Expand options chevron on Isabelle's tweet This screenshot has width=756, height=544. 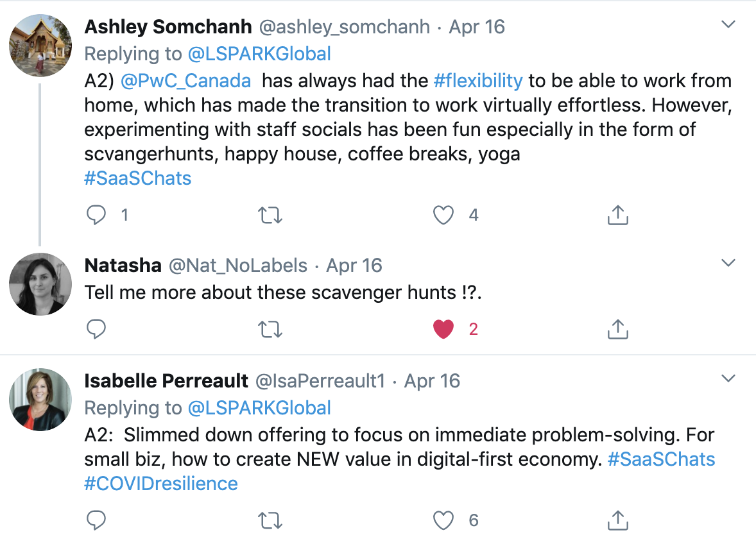[x=728, y=378]
